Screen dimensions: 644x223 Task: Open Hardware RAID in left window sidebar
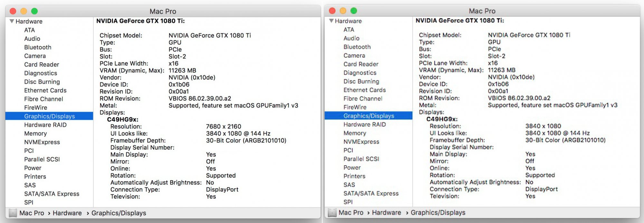point(45,125)
